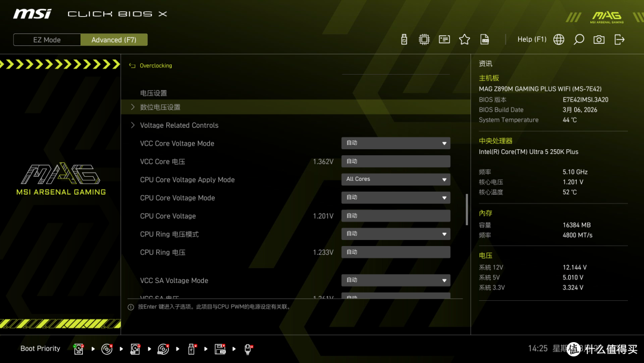The image size is (644, 363).
Task: Click the MAG Z890M GAMING PLUS WIFI text
Action: [540, 89]
